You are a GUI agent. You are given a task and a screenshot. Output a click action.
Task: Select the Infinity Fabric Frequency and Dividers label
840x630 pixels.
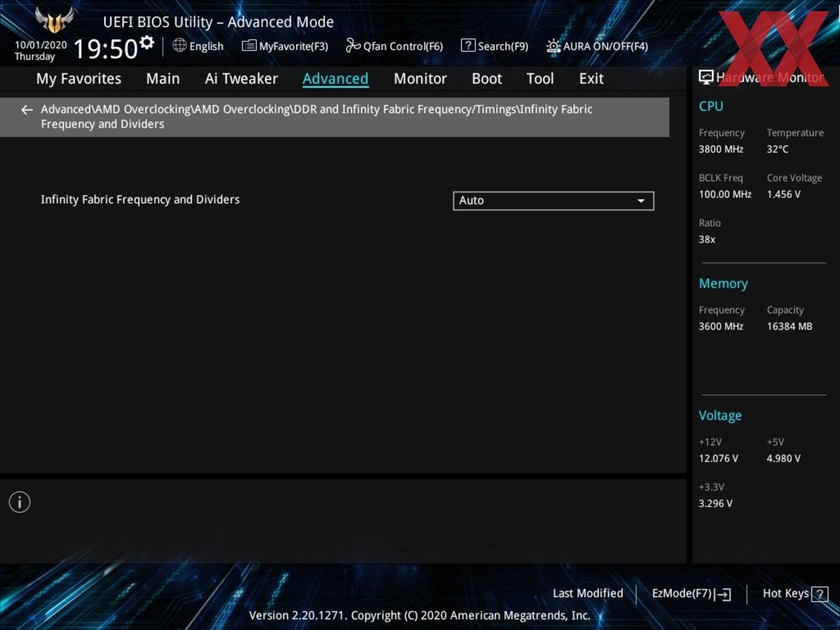point(140,199)
